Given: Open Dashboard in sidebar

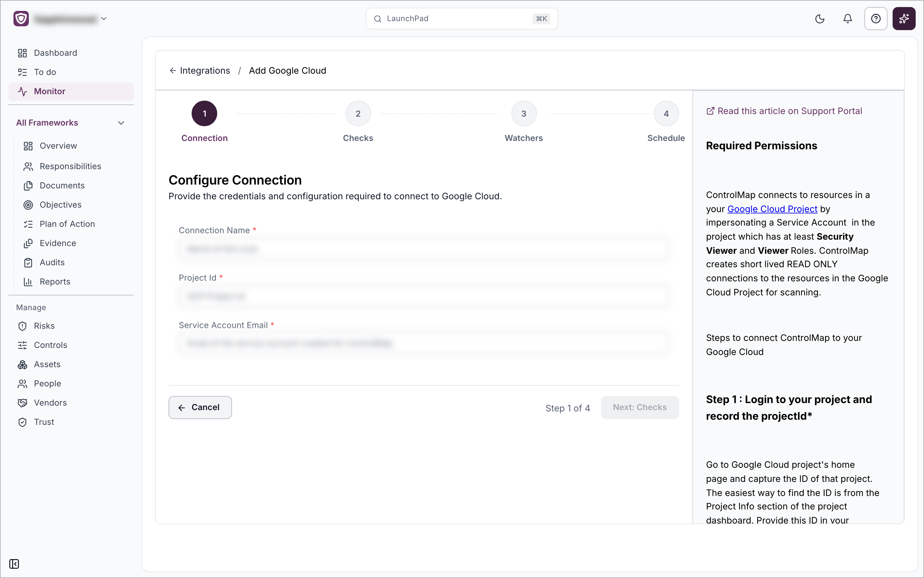Looking at the screenshot, I should (x=71, y=53).
